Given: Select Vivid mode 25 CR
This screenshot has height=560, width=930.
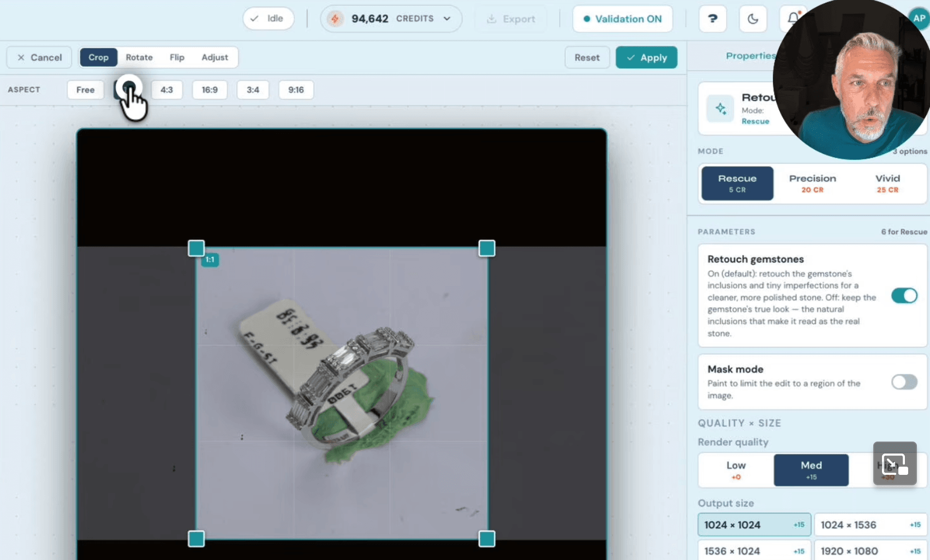Looking at the screenshot, I should pyautogui.click(x=887, y=183).
